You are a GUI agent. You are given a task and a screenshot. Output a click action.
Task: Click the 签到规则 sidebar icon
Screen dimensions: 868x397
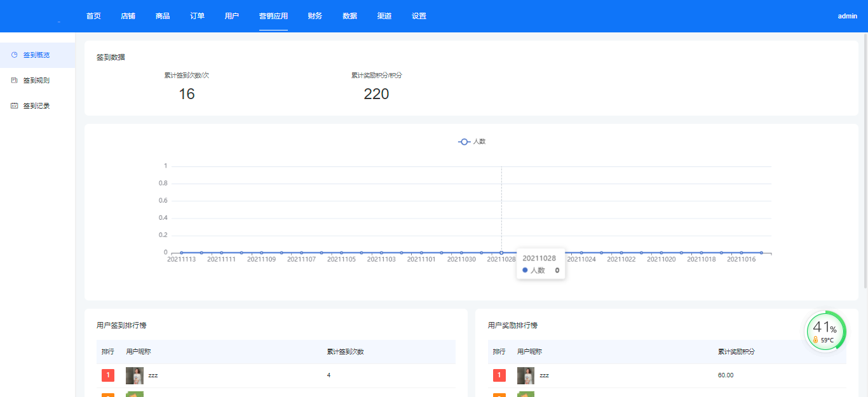coord(14,81)
